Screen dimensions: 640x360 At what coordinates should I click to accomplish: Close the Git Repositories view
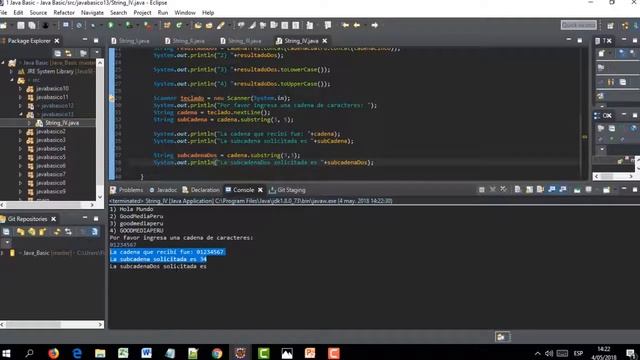point(53,219)
